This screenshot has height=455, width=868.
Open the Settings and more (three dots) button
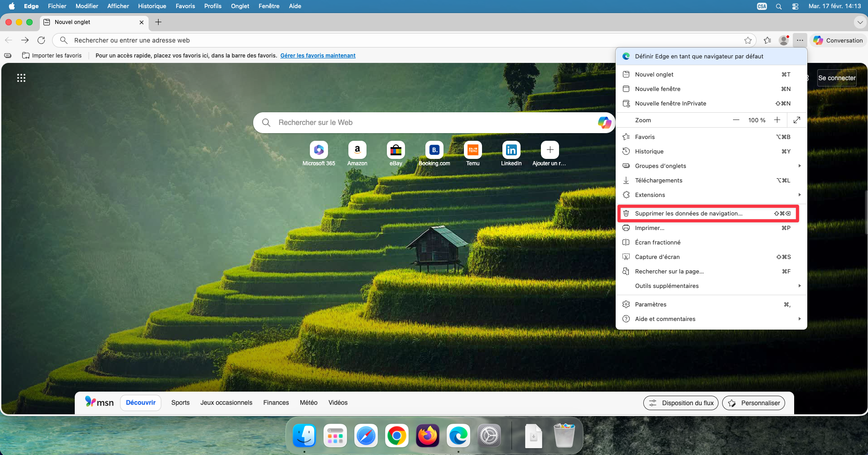pos(800,40)
